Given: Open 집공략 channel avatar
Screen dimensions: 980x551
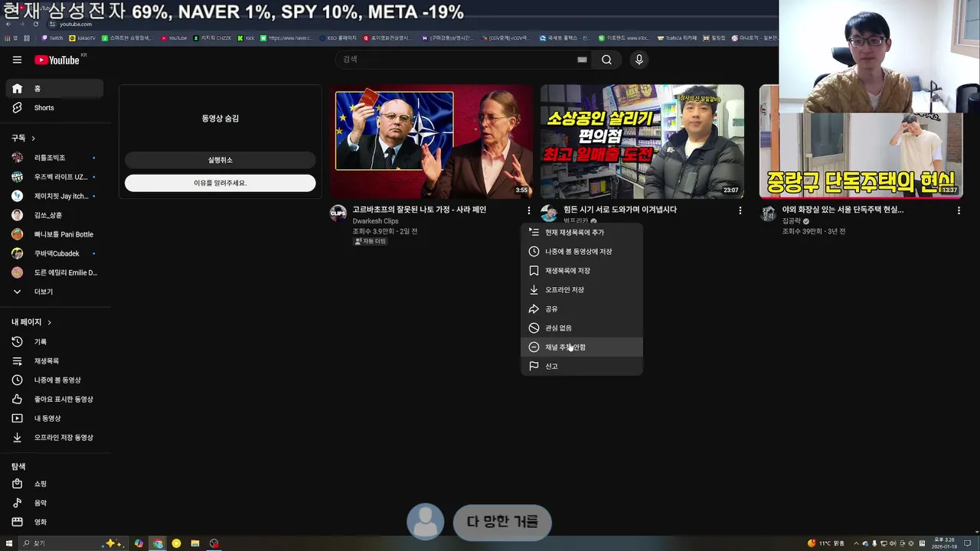Looking at the screenshot, I should click(x=768, y=214).
